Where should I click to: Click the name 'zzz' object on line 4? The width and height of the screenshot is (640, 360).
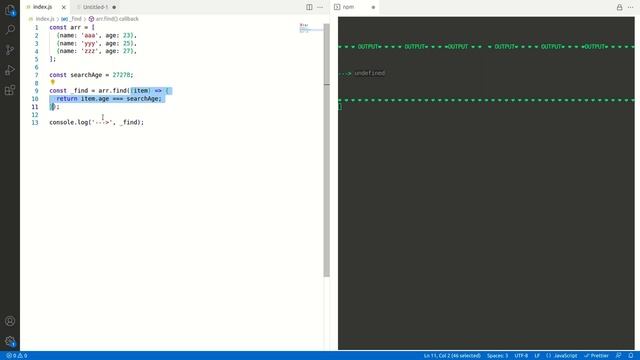point(97,51)
